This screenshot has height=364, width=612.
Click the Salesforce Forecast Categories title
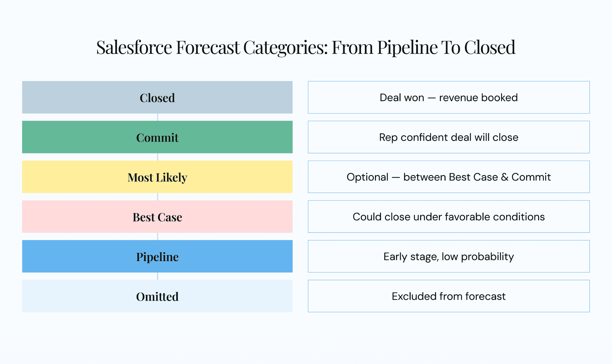(x=306, y=47)
